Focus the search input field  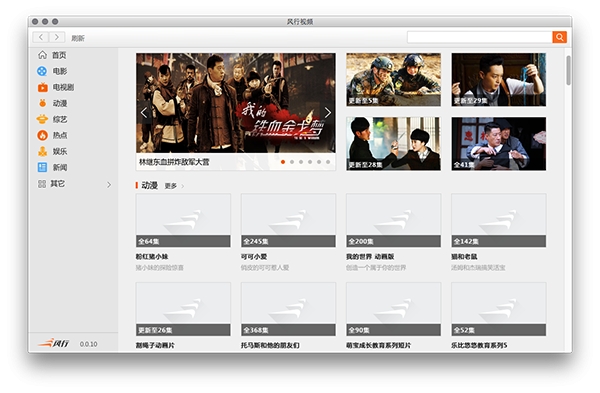(x=479, y=37)
